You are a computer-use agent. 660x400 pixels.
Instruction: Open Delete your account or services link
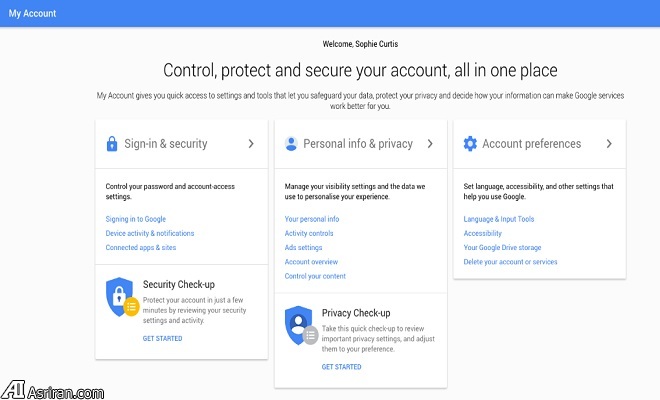point(511,262)
